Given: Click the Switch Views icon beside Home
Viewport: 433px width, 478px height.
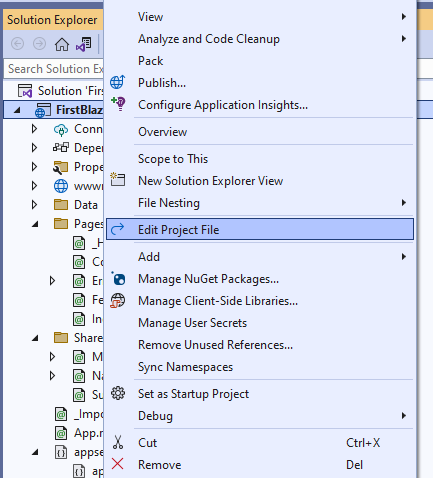Looking at the screenshot, I should point(83,44).
